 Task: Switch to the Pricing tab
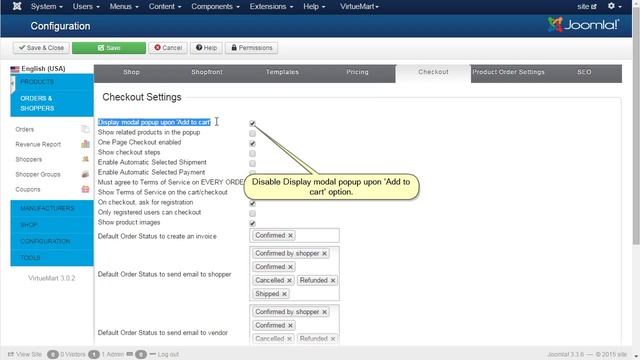pos(358,72)
